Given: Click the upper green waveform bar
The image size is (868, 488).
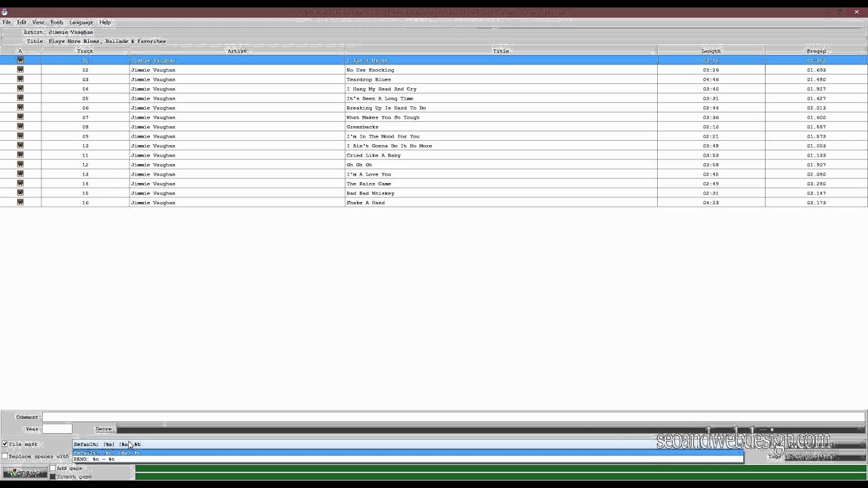Looking at the screenshot, I should click(x=501, y=468).
